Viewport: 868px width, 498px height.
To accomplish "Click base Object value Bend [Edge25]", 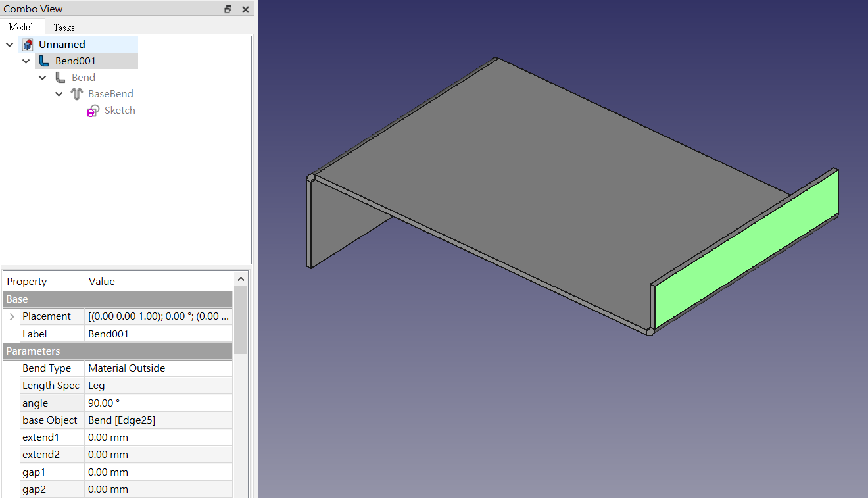I will tap(159, 420).
